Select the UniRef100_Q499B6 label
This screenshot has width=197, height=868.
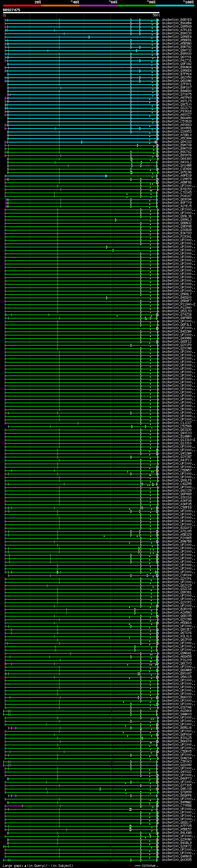(177, 338)
